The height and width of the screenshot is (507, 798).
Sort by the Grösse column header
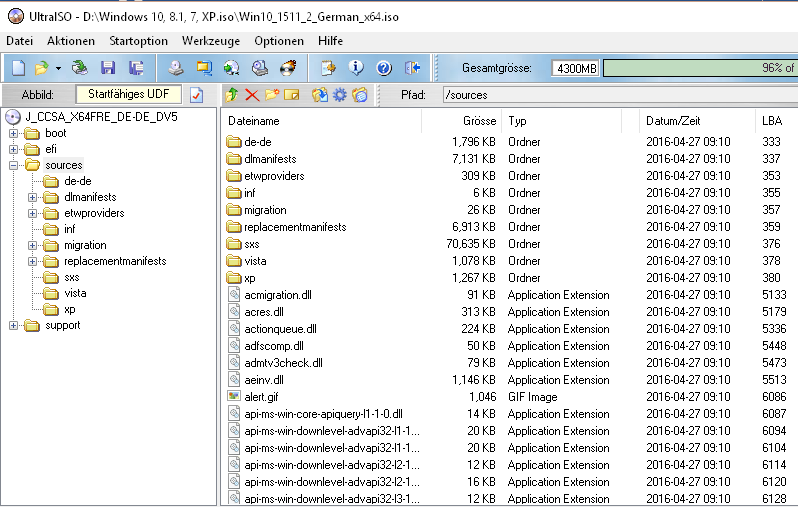[462, 121]
